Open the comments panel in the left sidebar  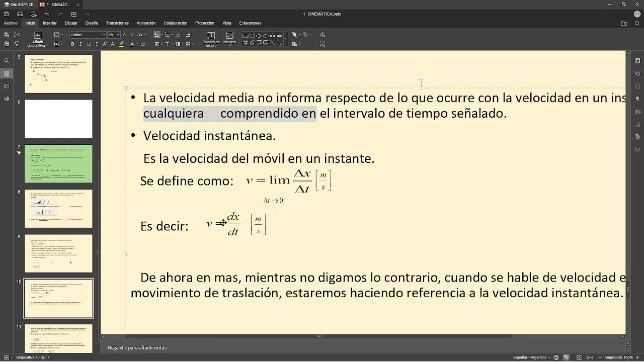click(x=7, y=86)
